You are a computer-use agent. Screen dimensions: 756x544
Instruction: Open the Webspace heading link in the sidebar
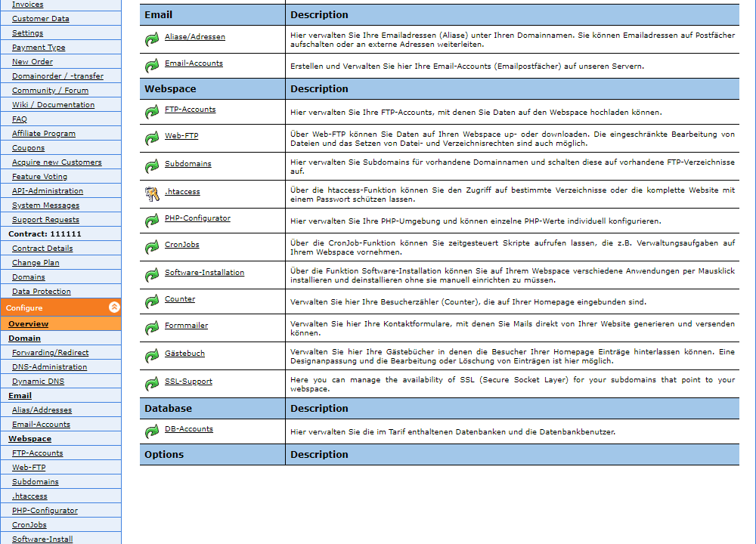coord(30,440)
